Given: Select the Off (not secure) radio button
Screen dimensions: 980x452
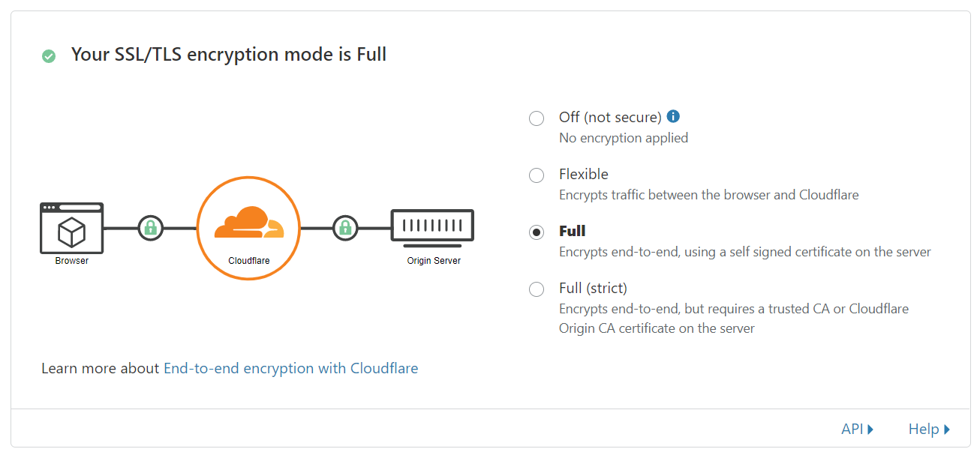Looking at the screenshot, I should point(537,118).
